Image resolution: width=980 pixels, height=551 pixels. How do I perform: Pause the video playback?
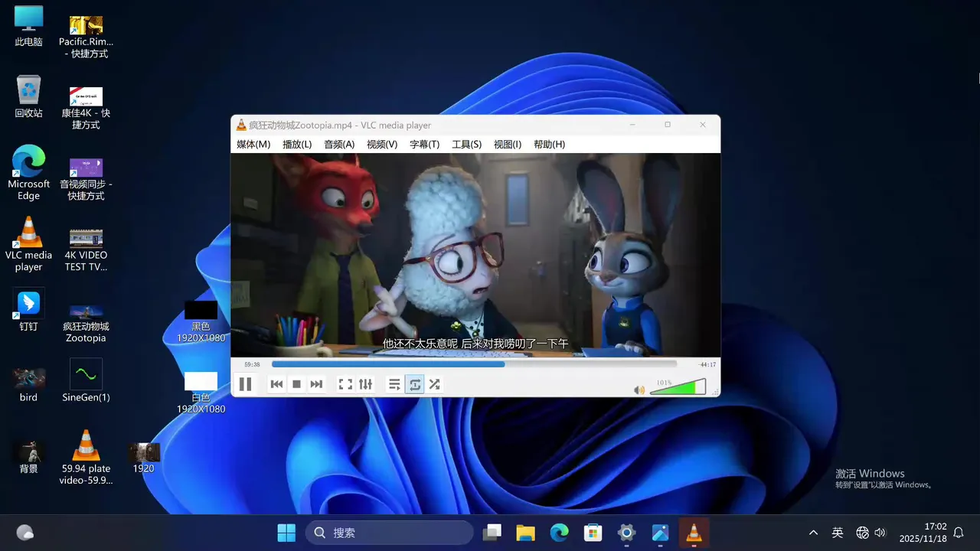click(245, 384)
